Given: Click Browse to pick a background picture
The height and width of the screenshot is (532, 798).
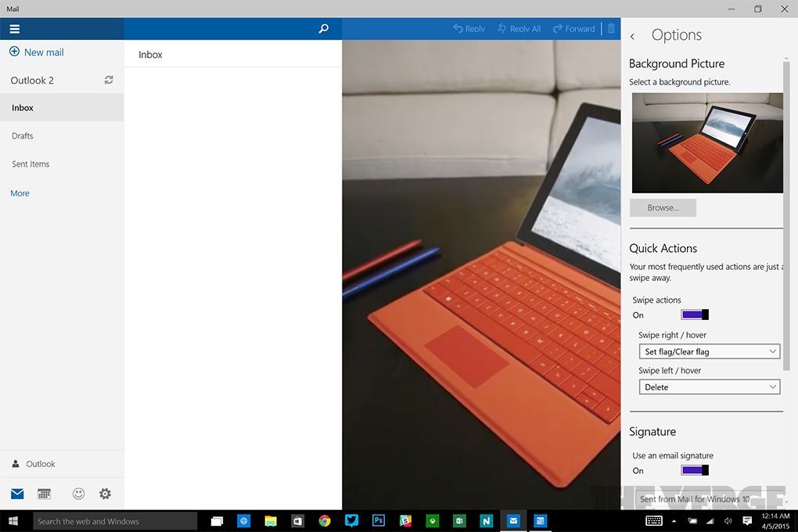Looking at the screenshot, I should click(662, 207).
